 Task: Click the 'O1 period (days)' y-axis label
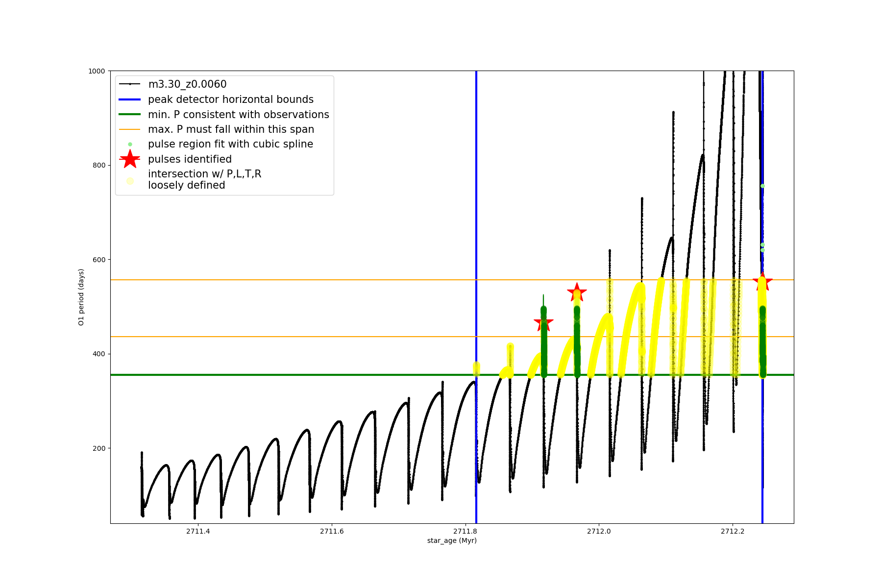point(81,297)
